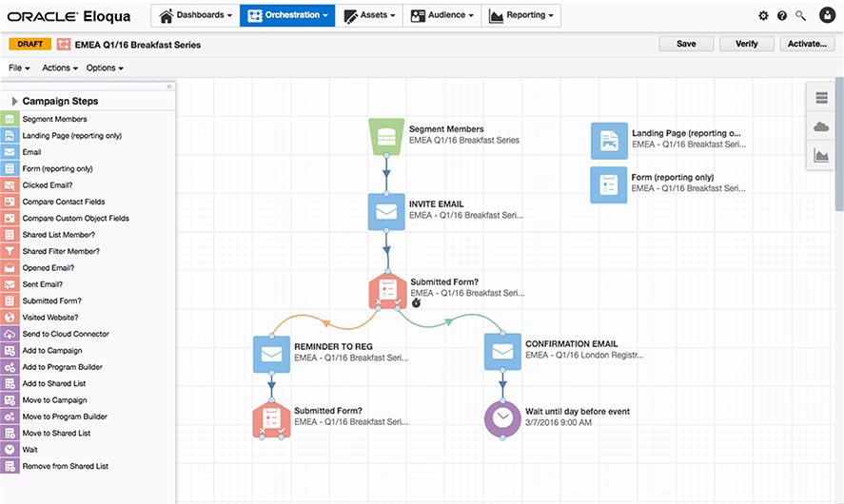
Task: Select the Landing Page (reporting only) sidebar icon
Action: 10,136
